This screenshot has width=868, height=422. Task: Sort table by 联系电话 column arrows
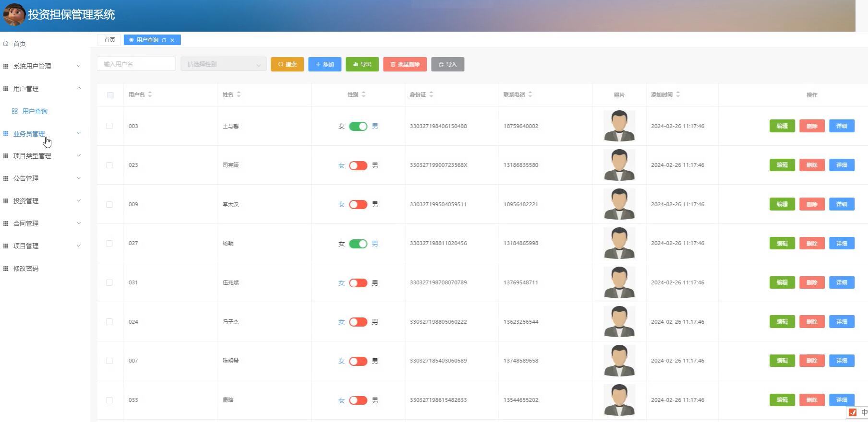pyautogui.click(x=530, y=94)
